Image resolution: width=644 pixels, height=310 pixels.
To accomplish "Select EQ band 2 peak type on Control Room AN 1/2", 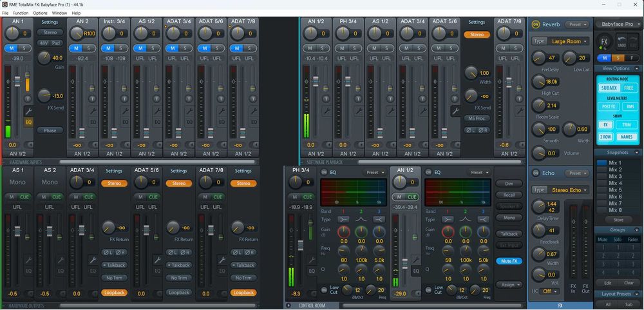I will (x=466, y=220).
